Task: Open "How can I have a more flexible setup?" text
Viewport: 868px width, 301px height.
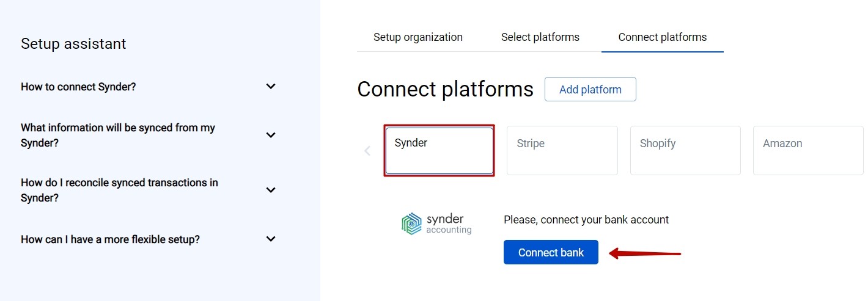Action: [x=110, y=239]
